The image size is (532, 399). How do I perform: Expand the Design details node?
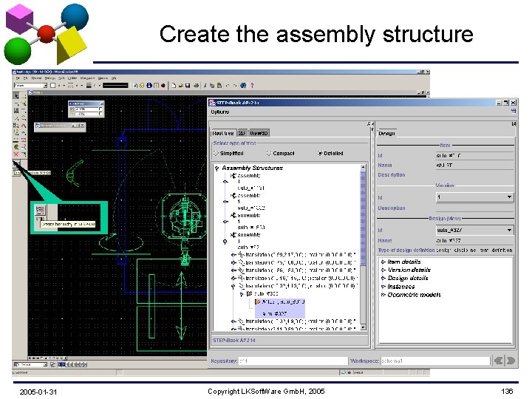click(383, 279)
